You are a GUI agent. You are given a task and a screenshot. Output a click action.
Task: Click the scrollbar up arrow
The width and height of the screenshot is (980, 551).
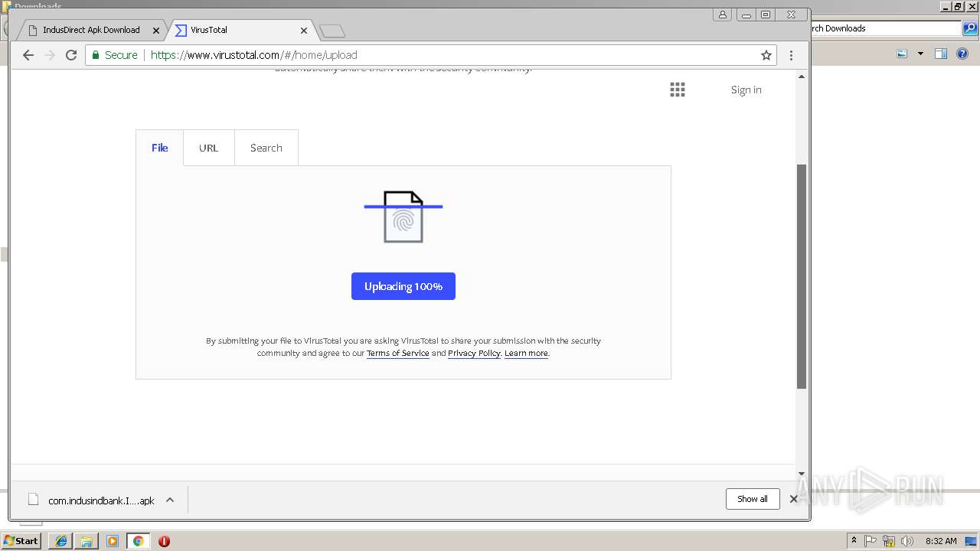coord(802,77)
